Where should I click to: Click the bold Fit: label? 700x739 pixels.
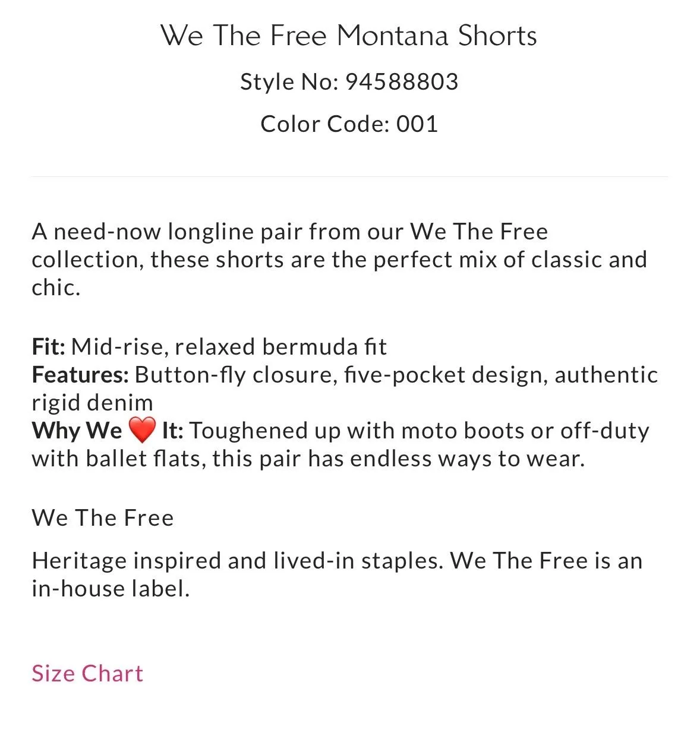pos(48,346)
